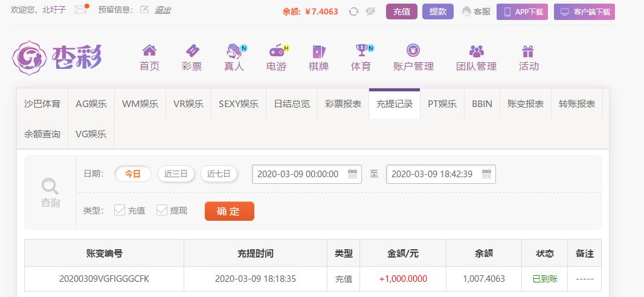Switch to the WM娱乐 tab
644x297 pixels.
[x=140, y=103]
